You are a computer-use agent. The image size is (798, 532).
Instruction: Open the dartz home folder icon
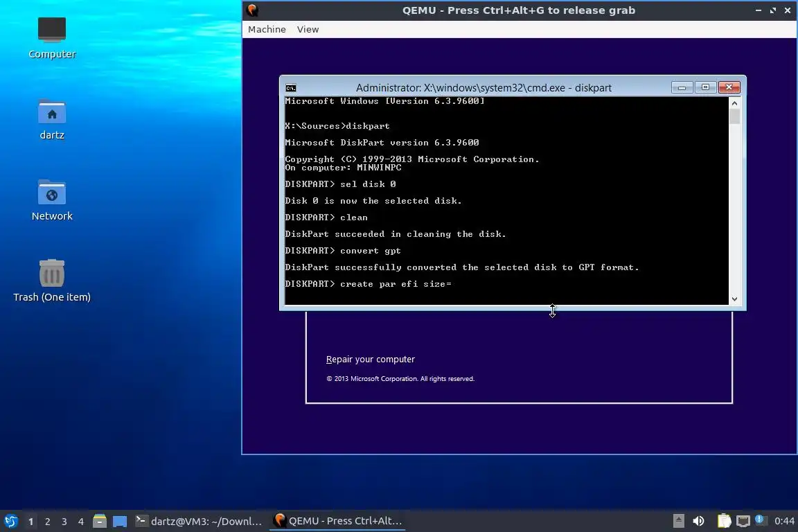pyautogui.click(x=51, y=119)
